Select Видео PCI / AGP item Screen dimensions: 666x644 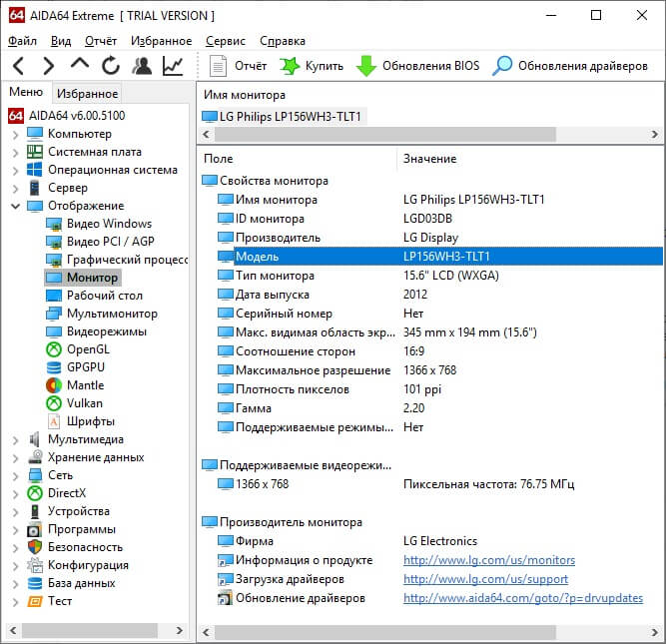coord(100,242)
